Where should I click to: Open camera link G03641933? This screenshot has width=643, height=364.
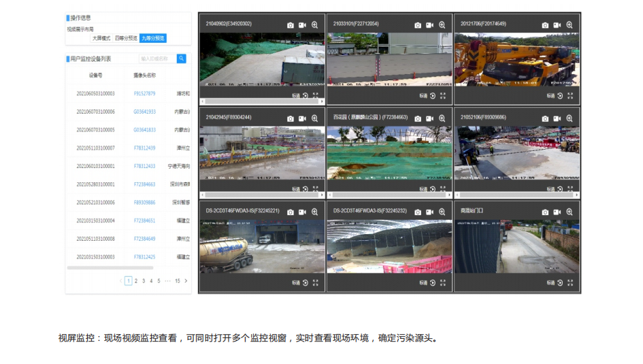pos(144,112)
